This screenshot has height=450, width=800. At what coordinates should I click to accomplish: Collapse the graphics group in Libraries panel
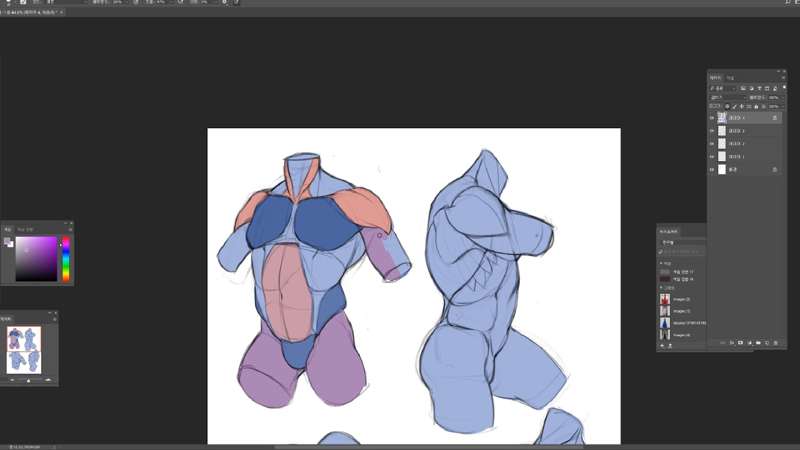pos(661,288)
